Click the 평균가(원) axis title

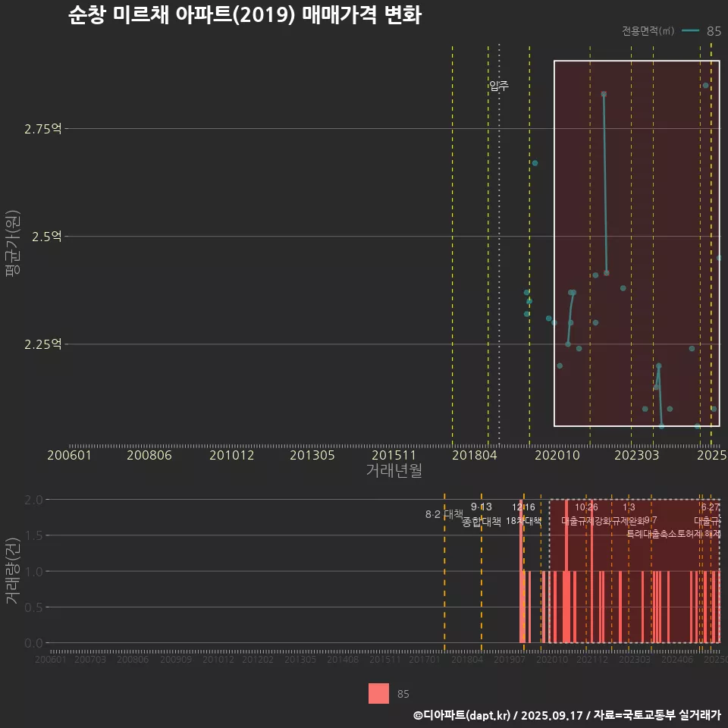13,243
